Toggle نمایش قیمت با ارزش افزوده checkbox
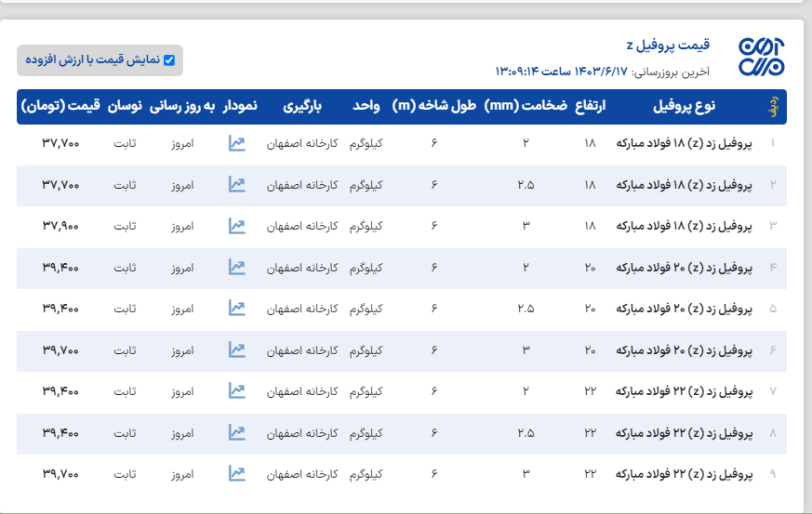Viewport: 812px width, 514px height. pyautogui.click(x=169, y=60)
